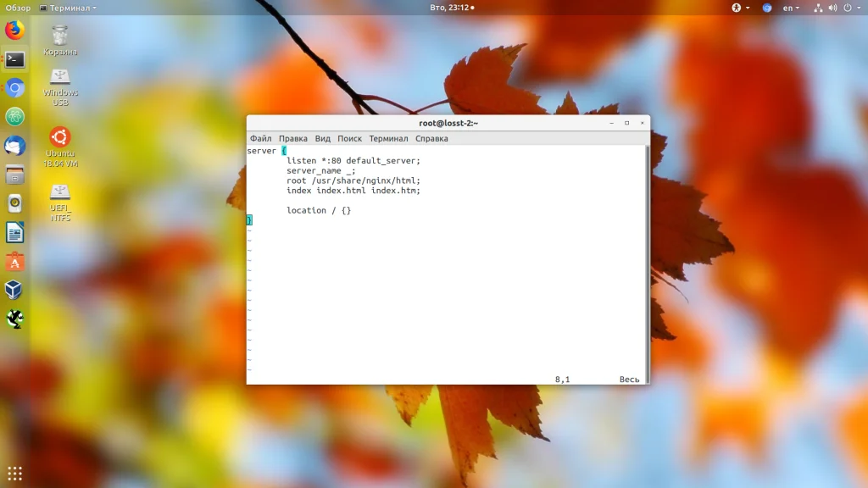
Task: Open the Справка menu
Action: tap(431, 138)
